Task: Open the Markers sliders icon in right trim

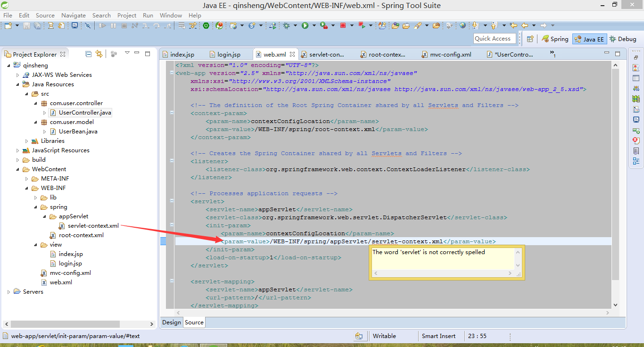Action: pyautogui.click(x=636, y=88)
